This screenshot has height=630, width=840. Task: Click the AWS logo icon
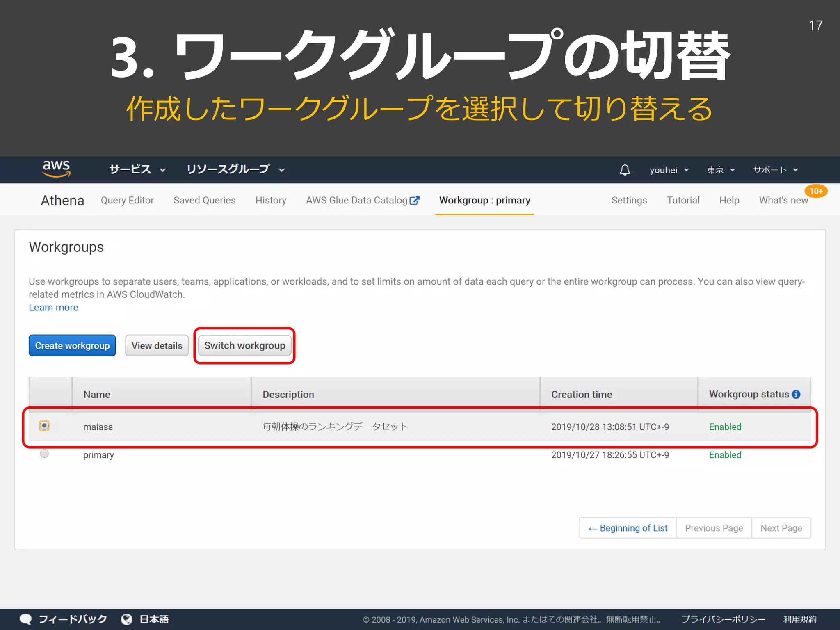[x=57, y=169]
